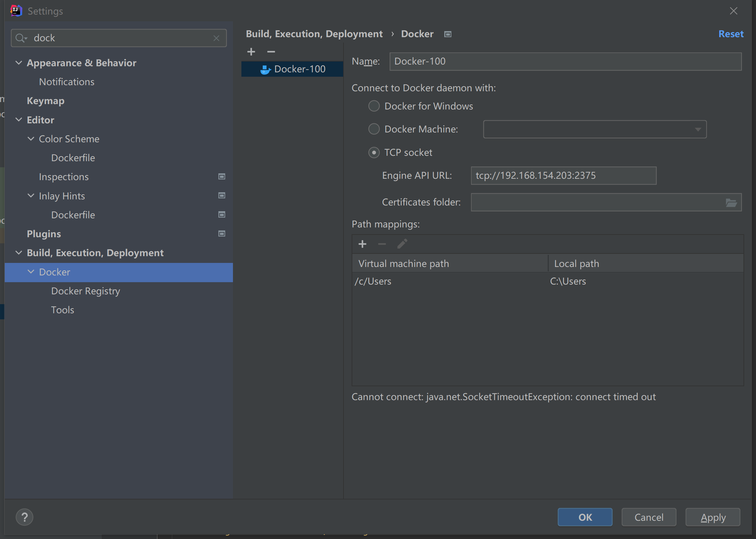Edit the Engine API URL input field
The image size is (756, 539).
[563, 175]
